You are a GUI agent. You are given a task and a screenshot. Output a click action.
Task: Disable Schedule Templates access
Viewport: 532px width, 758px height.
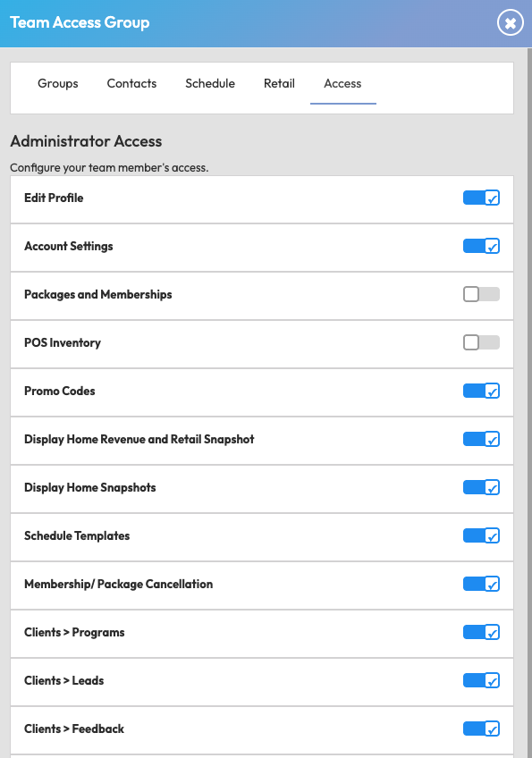click(481, 535)
